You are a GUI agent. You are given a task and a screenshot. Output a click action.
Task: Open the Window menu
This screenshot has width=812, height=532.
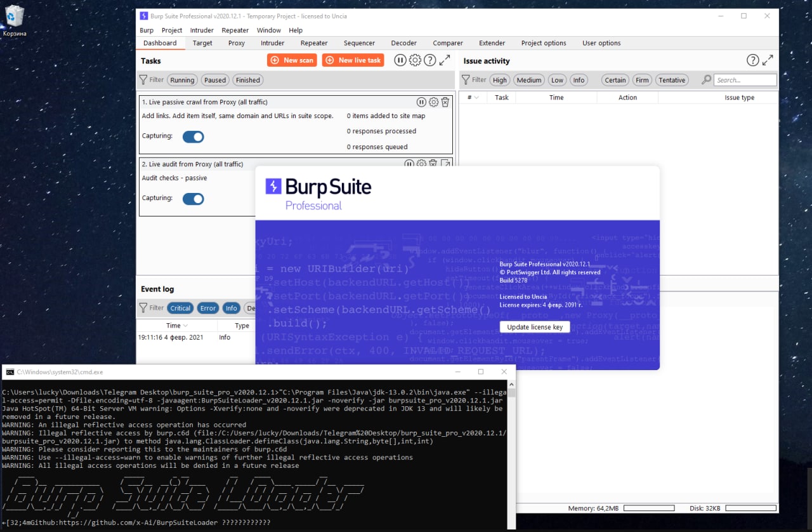pos(269,30)
